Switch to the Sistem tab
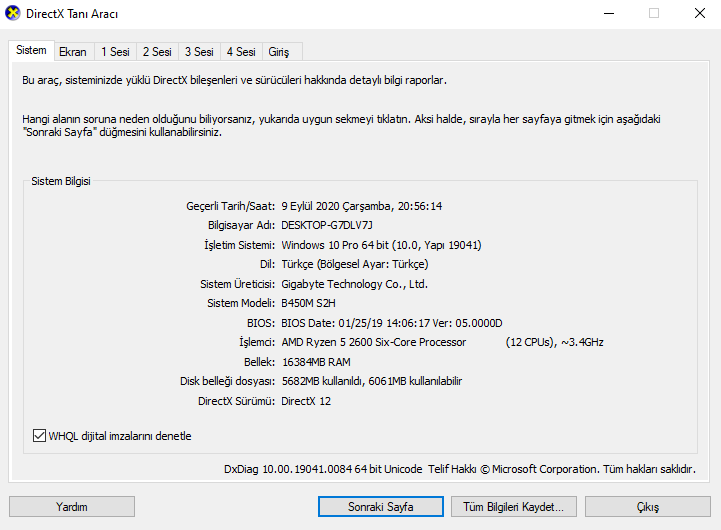Image resolution: width=721 pixels, height=530 pixels. [x=31, y=51]
